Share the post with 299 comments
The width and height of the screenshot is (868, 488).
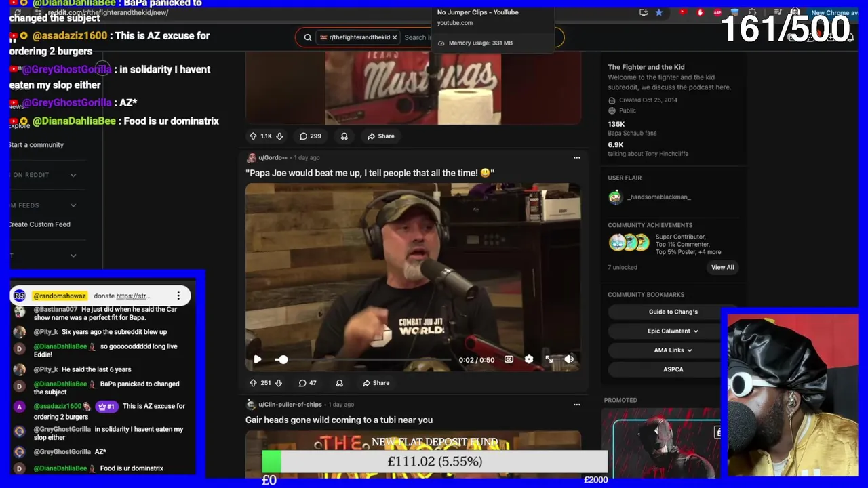[380, 136]
